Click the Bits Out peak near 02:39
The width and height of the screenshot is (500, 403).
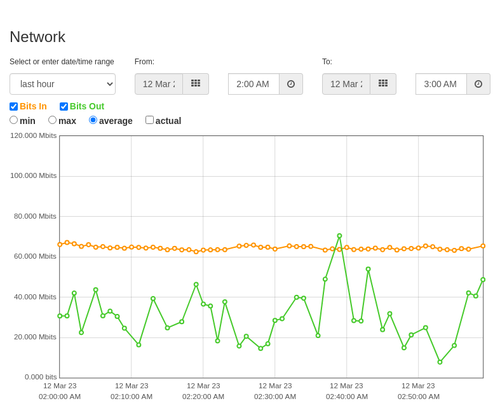[x=339, y=236]
